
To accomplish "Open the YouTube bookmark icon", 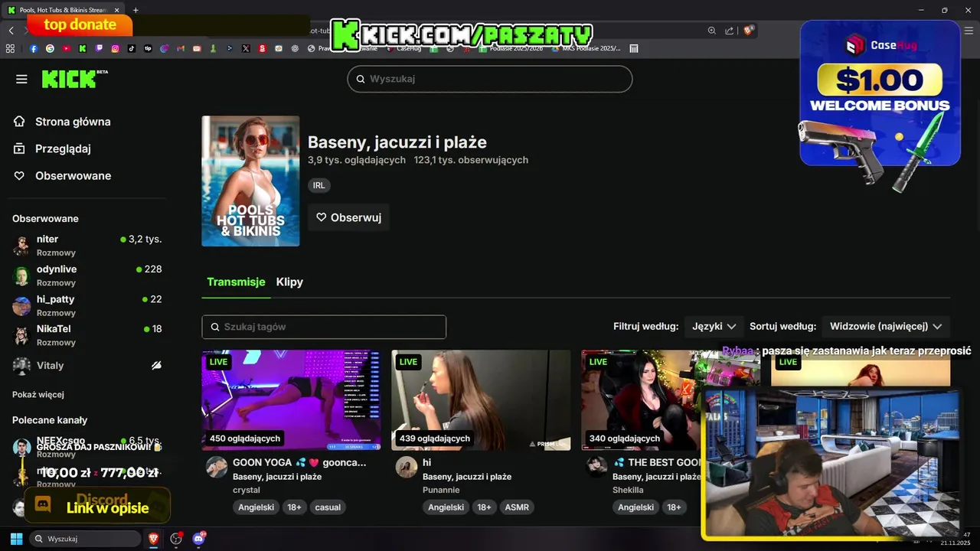I will (67, 48).
